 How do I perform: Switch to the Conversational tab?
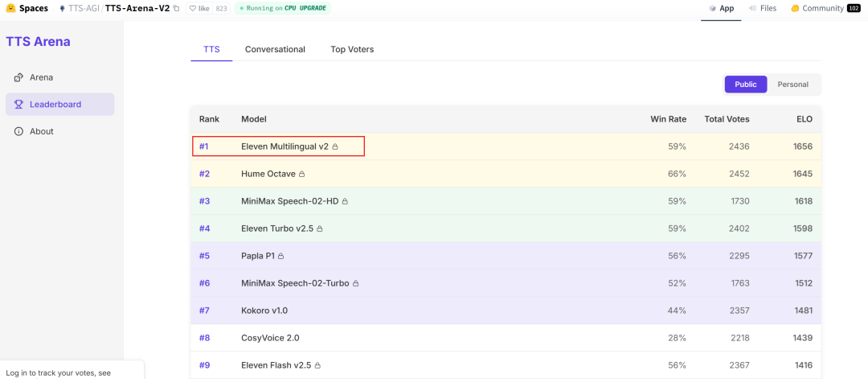coord(275,49)
